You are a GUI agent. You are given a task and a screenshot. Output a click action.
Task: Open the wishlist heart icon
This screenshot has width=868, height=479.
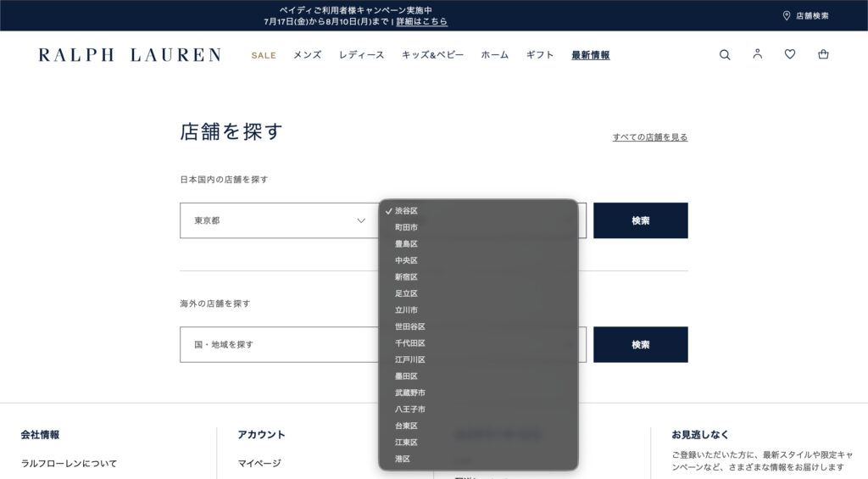click(x=790, y=53)
